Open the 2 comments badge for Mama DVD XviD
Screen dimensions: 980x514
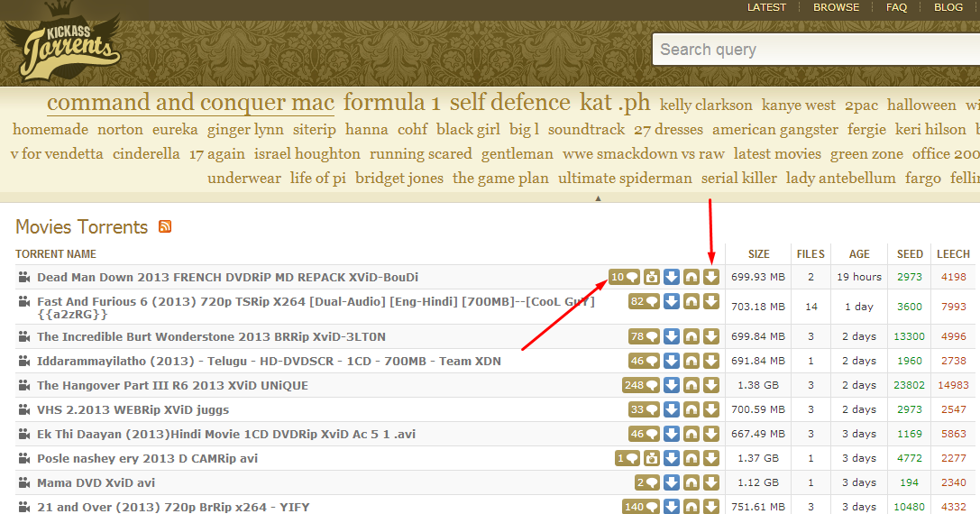pyautogui.click(x=647, y=482)
